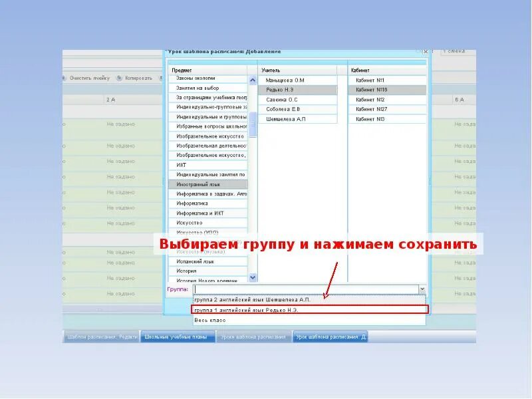Click the Учитель column header
The image size is (532, 399).
pos(297,70)
